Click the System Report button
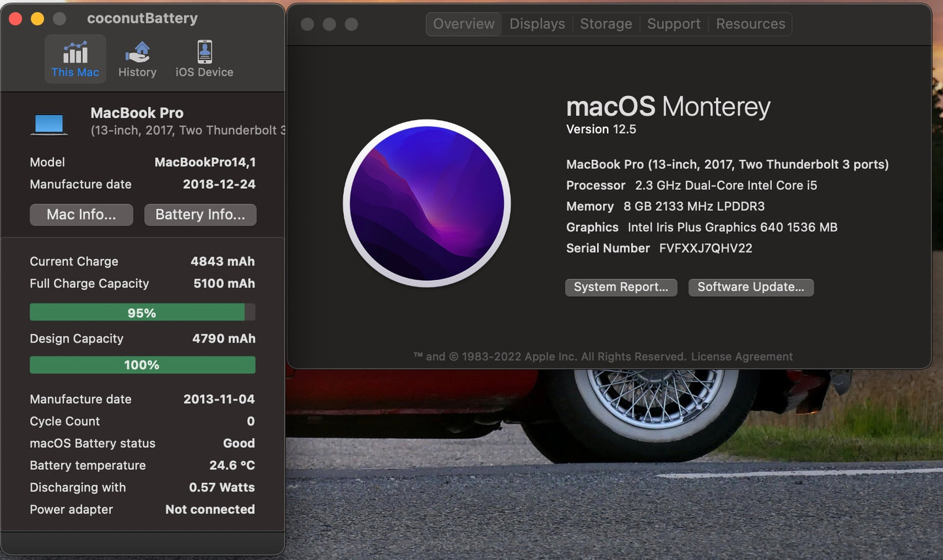The height and width of the screenshot is (560, 943). 621,287
